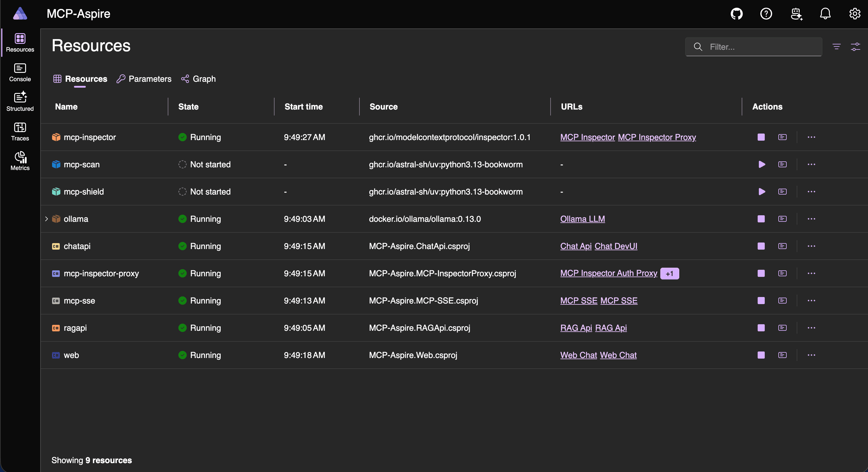The width and height of the screenshot is (868, 472).
Task: Select the mcp-sse resource name
Action: point(80,301)
